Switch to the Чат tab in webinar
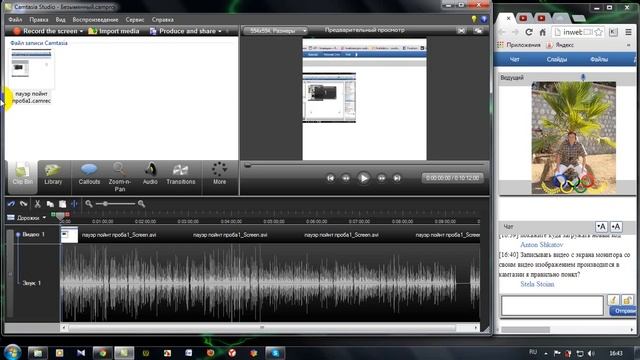 (514, 59)
